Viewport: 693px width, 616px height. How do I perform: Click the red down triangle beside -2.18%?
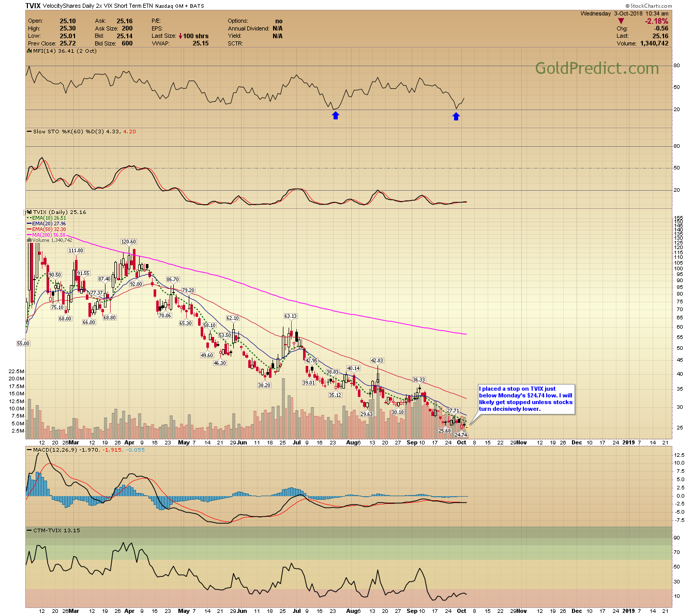(621, 21)
